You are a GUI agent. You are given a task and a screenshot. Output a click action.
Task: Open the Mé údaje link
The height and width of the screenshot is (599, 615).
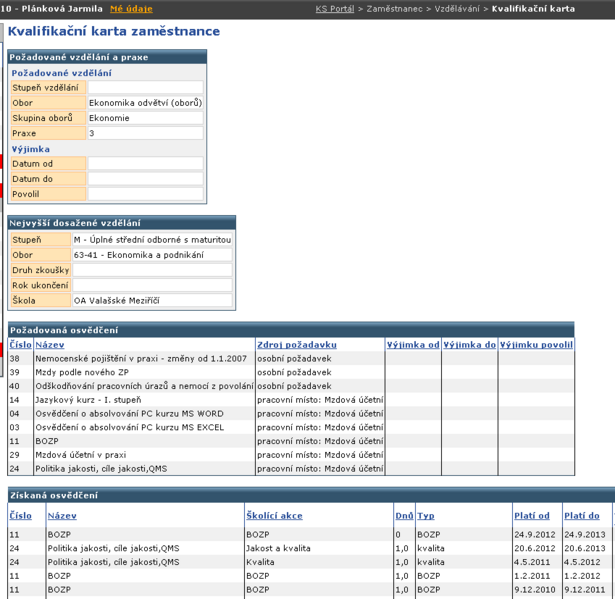[x=131, y=9]
